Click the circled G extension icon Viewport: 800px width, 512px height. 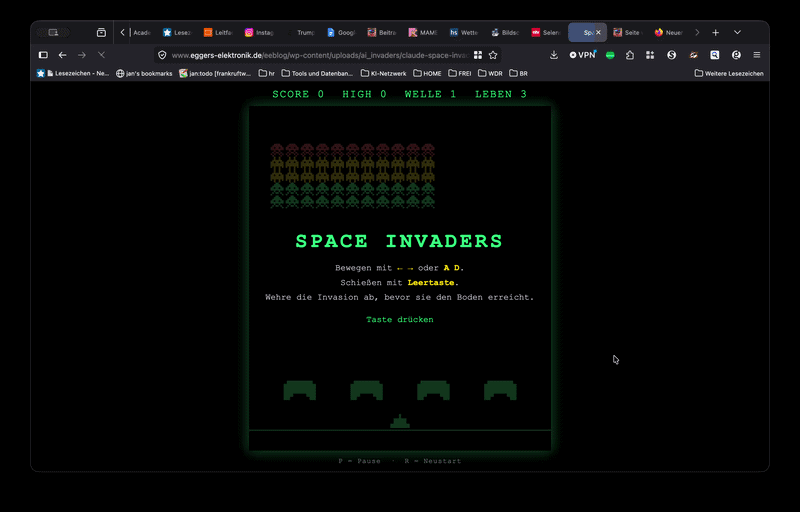point(736,55)
